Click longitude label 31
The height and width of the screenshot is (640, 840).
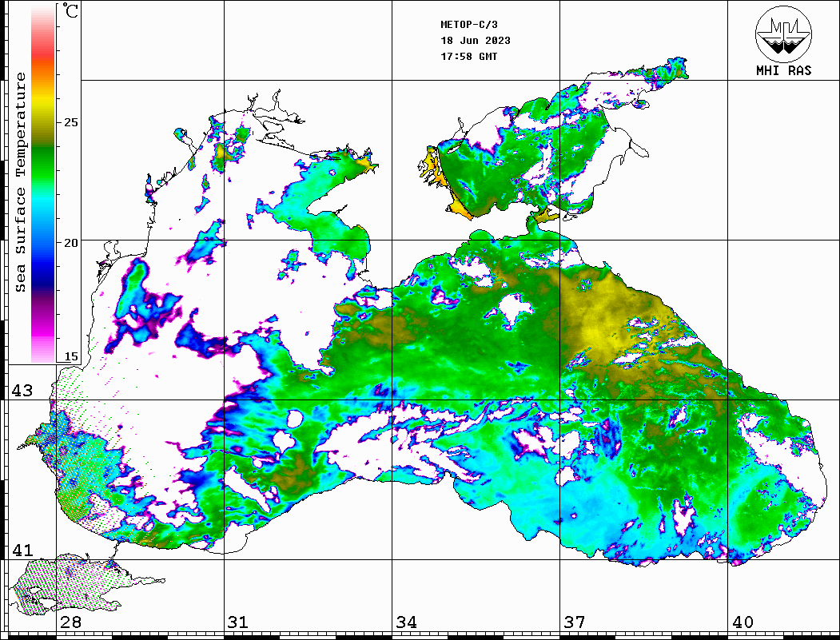238,622
